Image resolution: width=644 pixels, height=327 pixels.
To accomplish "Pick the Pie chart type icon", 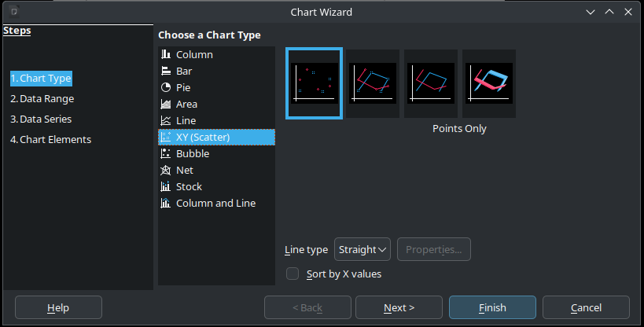I will [166, 87].
